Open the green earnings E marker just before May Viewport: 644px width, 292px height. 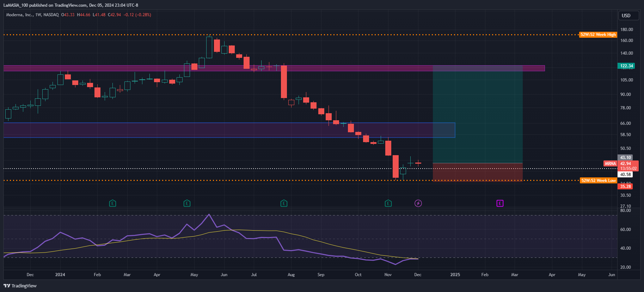coord(187,203)
